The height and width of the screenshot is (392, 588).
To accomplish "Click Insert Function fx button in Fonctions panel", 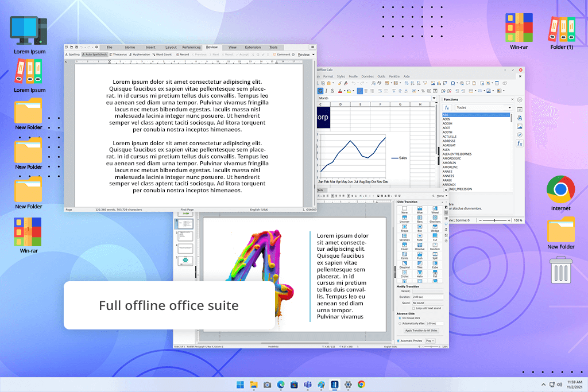I will click(447, 107).
